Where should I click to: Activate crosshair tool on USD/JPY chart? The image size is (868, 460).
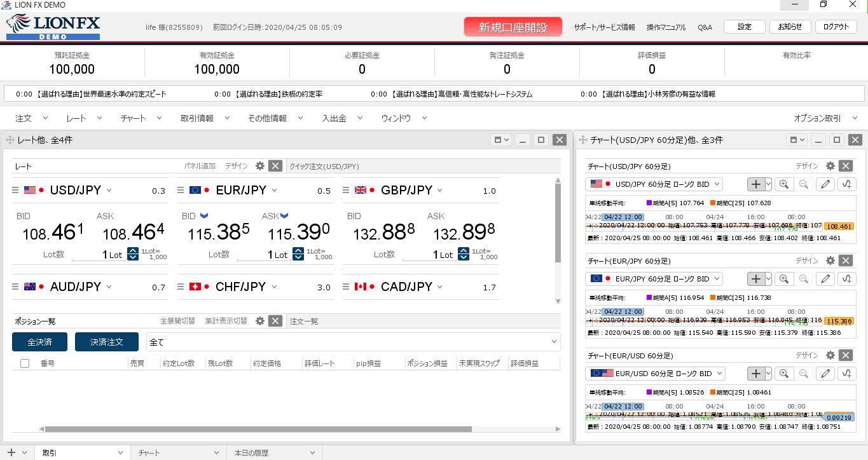click(755, 184)
